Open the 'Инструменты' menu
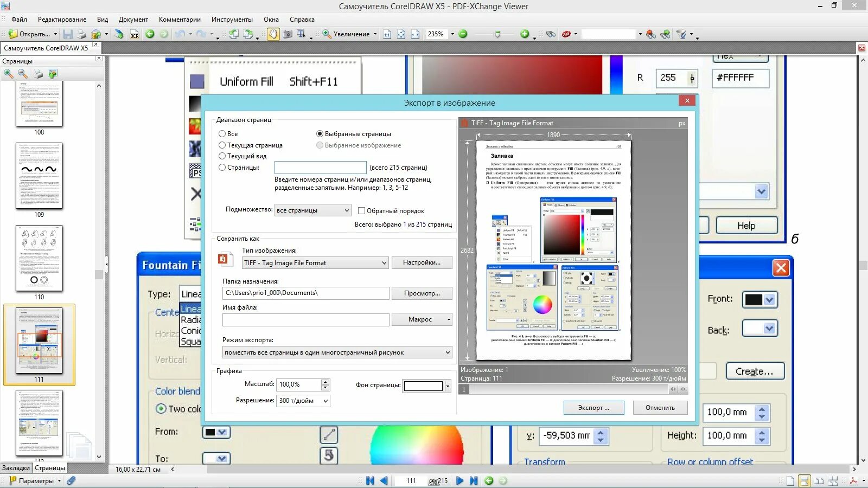Screen dimensions: 868x488 (232, 20)
